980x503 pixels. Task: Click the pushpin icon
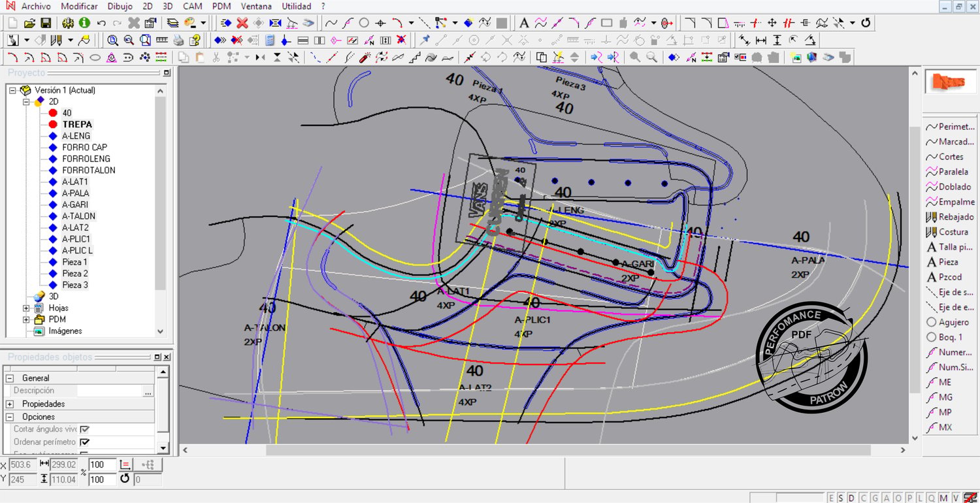pos(425,40)
